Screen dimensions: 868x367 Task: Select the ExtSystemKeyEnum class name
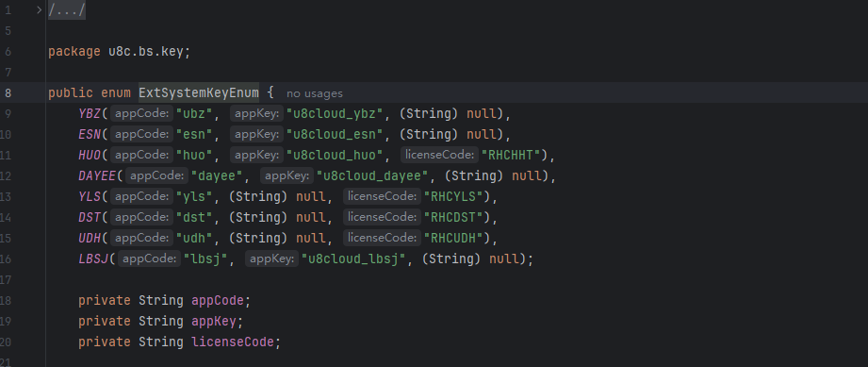pyautogui.click(x=199, y=93)
